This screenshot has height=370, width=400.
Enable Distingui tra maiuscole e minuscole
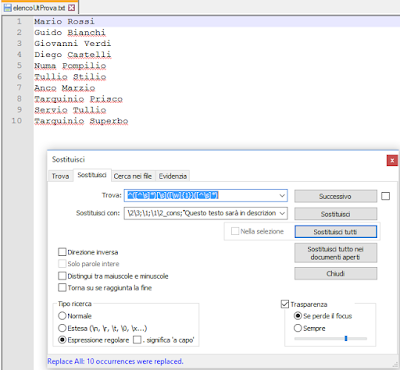tap(62, 276)
